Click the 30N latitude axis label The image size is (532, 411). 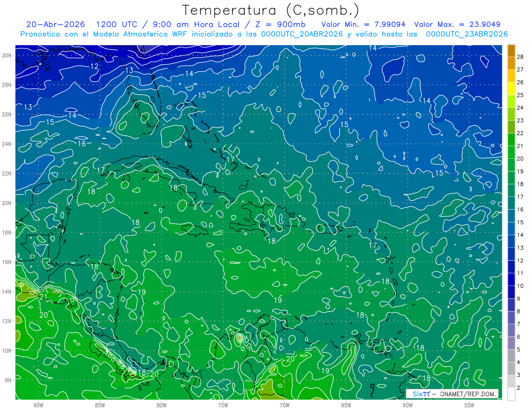point(8,55)
